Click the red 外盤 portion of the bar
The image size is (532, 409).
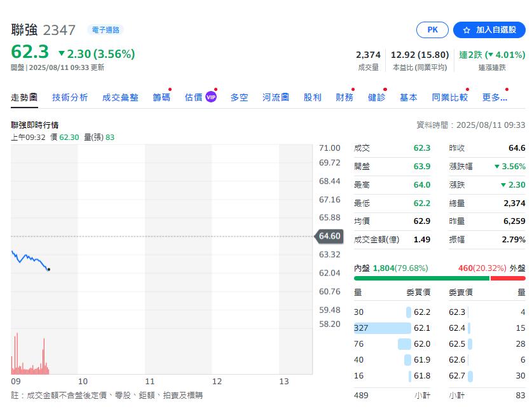(x=508, y=279)
